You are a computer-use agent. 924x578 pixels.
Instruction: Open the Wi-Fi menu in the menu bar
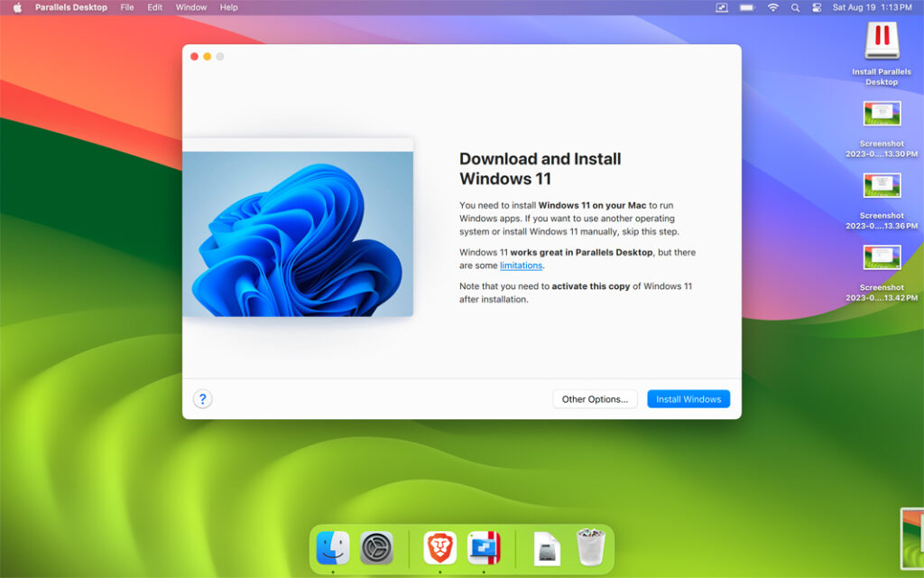click(x=773, y=7)
